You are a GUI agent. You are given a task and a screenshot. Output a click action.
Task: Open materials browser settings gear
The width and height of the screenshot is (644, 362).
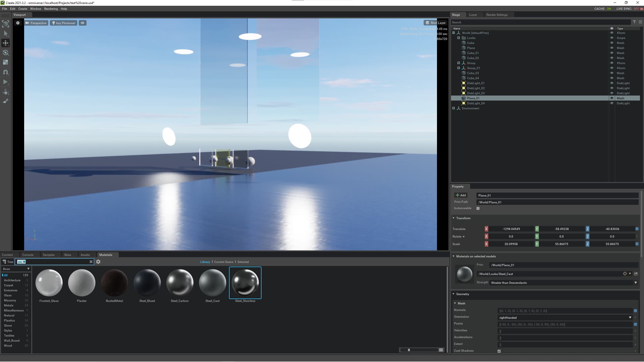(98, 262)
